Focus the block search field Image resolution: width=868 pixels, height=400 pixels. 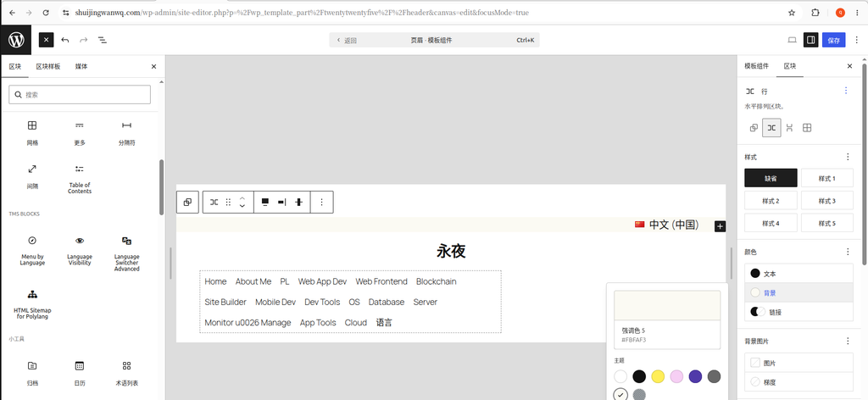(x=80, y=95)
